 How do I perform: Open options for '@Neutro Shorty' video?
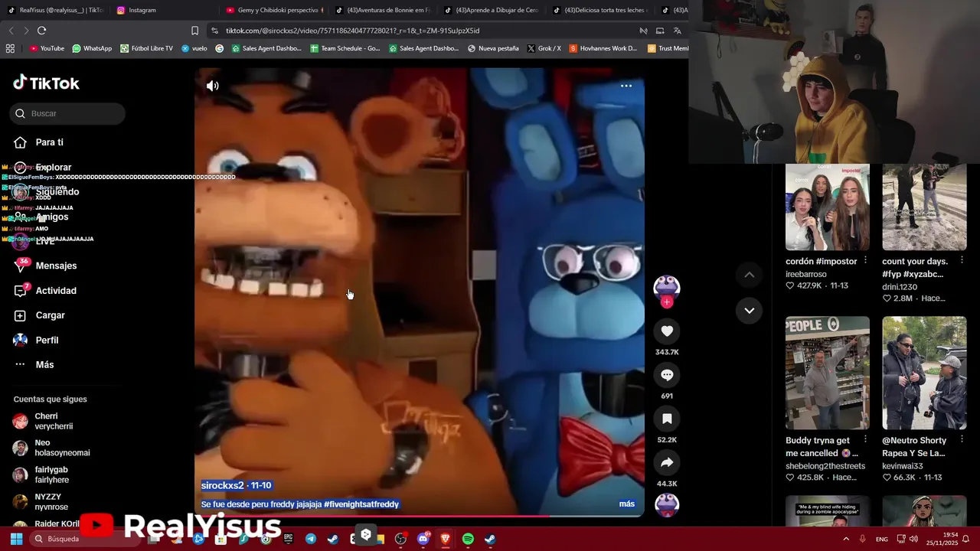click(962, 440)
